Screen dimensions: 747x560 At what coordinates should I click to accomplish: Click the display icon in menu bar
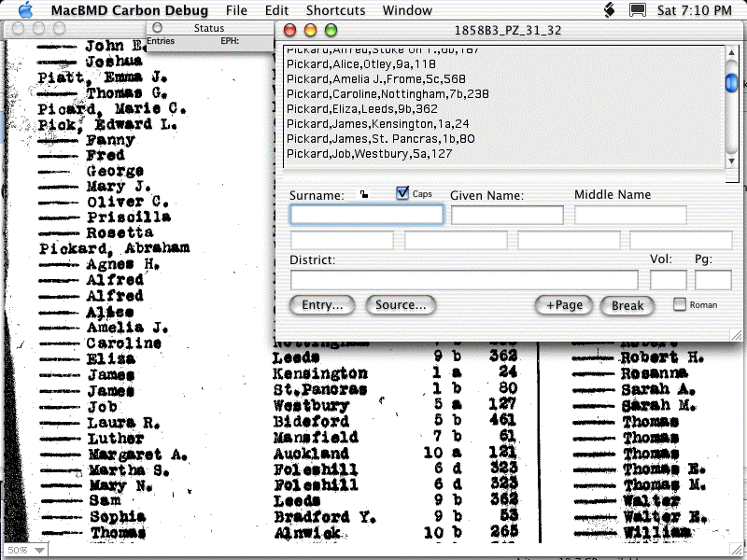(637, 10)
